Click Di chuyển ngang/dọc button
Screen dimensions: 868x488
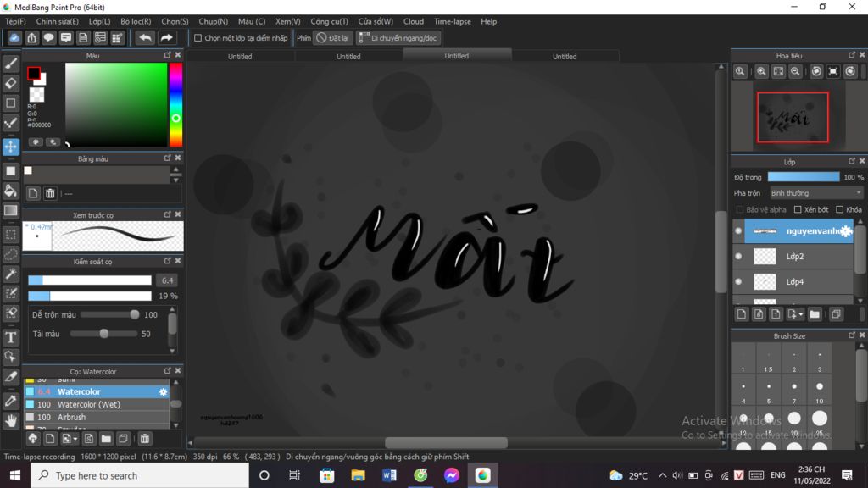coord(398,38)
